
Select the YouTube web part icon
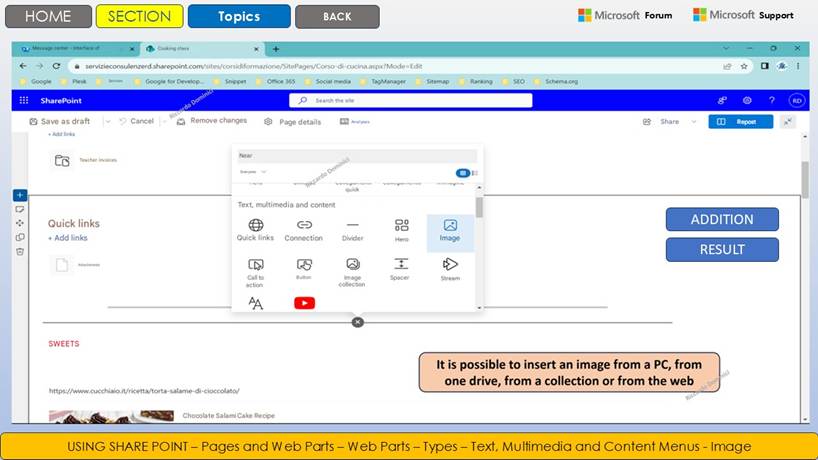304,303
